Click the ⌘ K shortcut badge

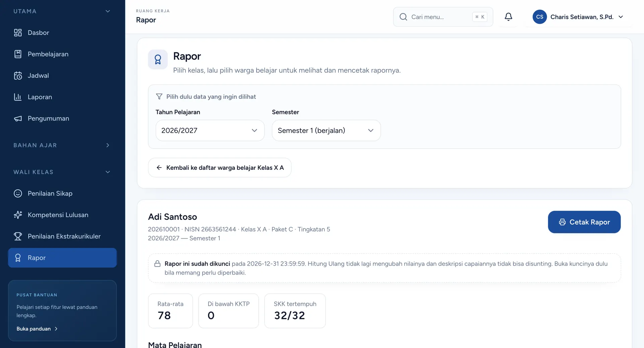point(480,17)
